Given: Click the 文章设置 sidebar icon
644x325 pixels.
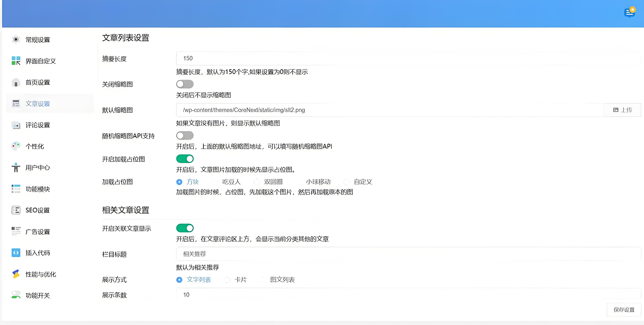Looking at the screenshot, I should (x=16, y=103).
